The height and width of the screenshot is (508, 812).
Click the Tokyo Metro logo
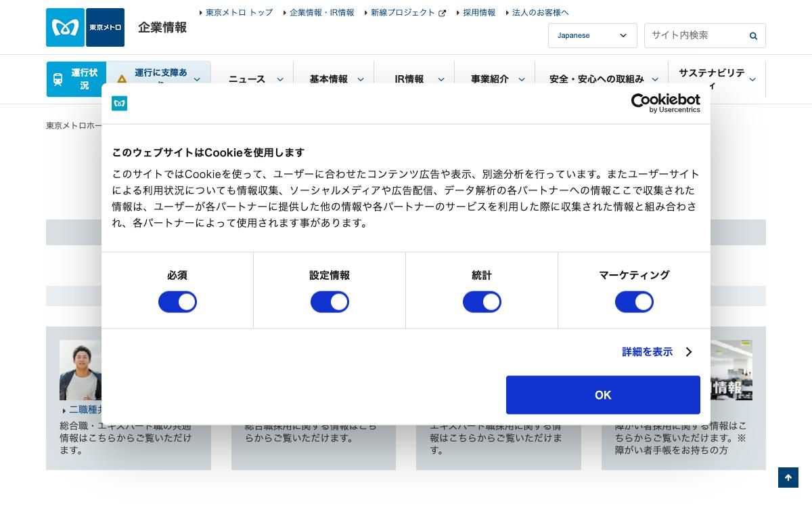tap(85, 27)
